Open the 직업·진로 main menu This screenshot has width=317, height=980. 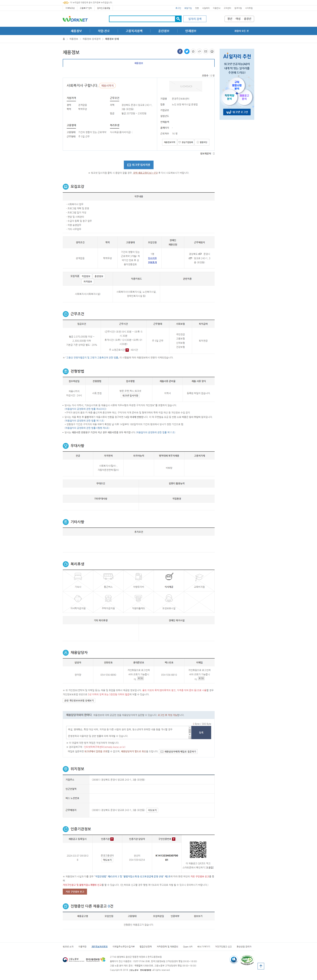point(104,31)
